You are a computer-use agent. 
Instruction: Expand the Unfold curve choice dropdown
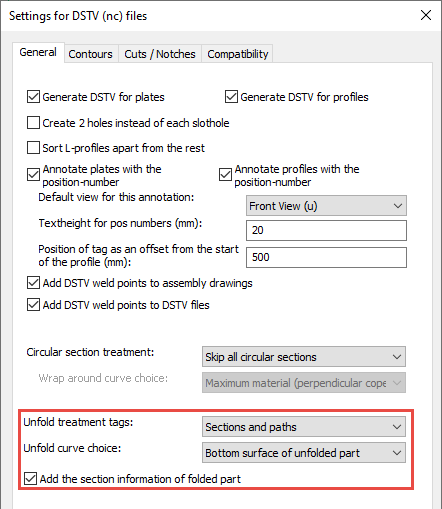pyautogui.click(x=304, y=453)
